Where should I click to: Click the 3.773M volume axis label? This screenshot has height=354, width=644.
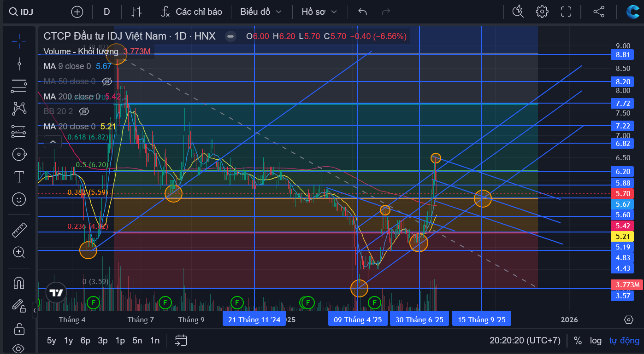626,285
